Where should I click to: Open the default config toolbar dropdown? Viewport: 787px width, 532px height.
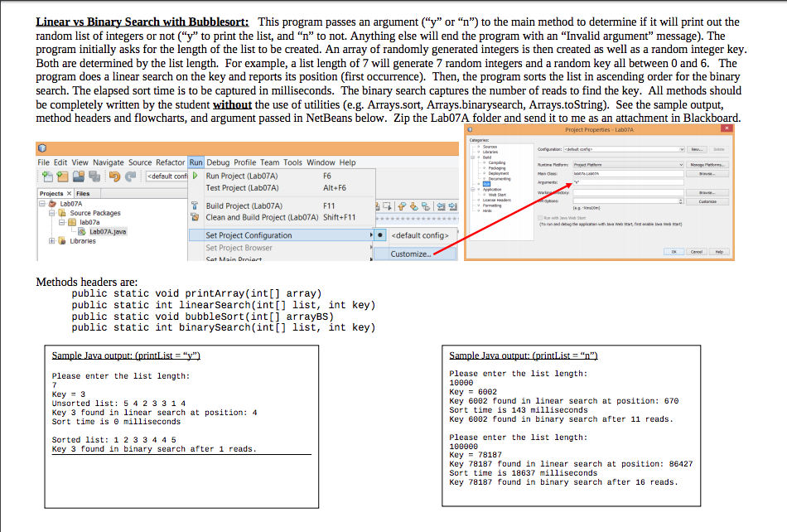pos(164,175)
